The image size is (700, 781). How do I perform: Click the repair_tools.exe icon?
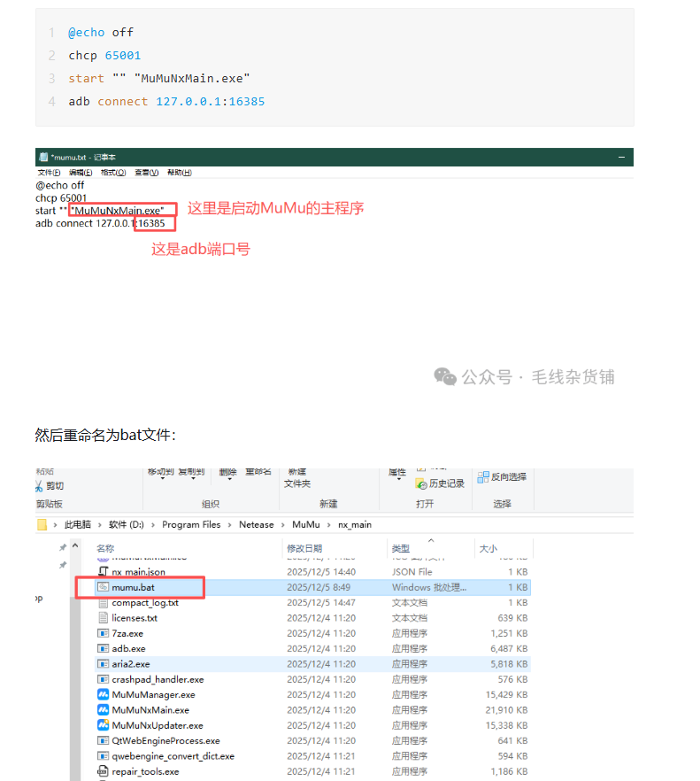[x=103, y=771]
